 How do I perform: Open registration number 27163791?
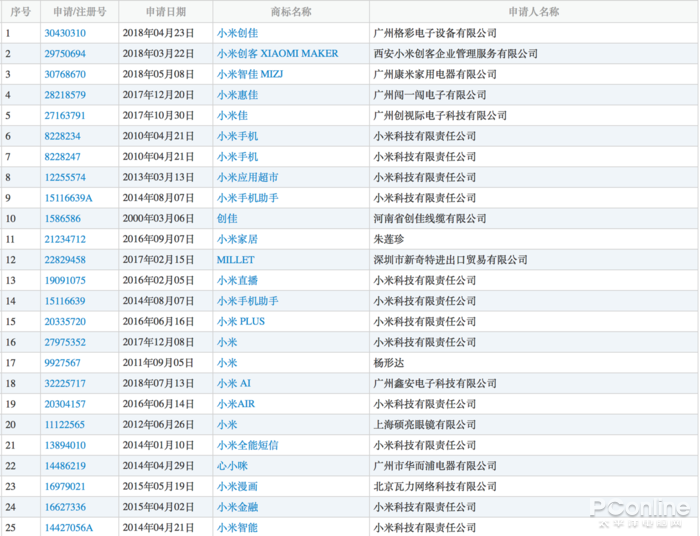(65, 116)
